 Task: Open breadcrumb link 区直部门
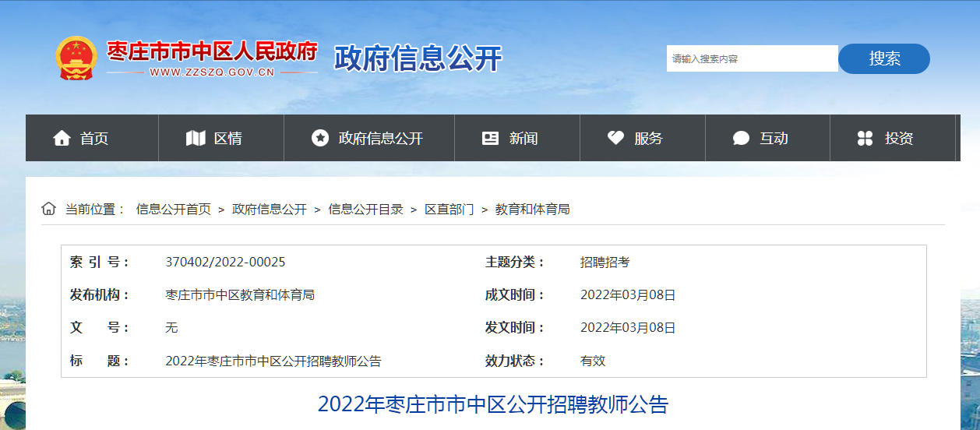coord(449,210)
